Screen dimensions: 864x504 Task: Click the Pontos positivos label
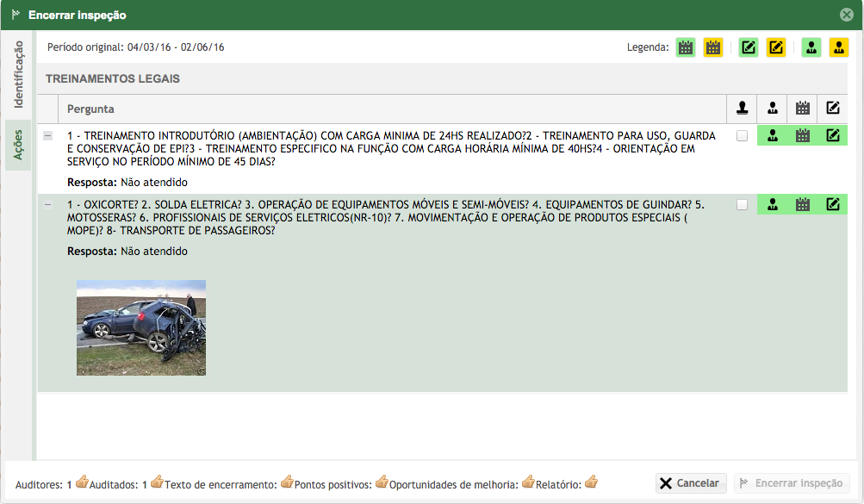(x=333, y=485)
